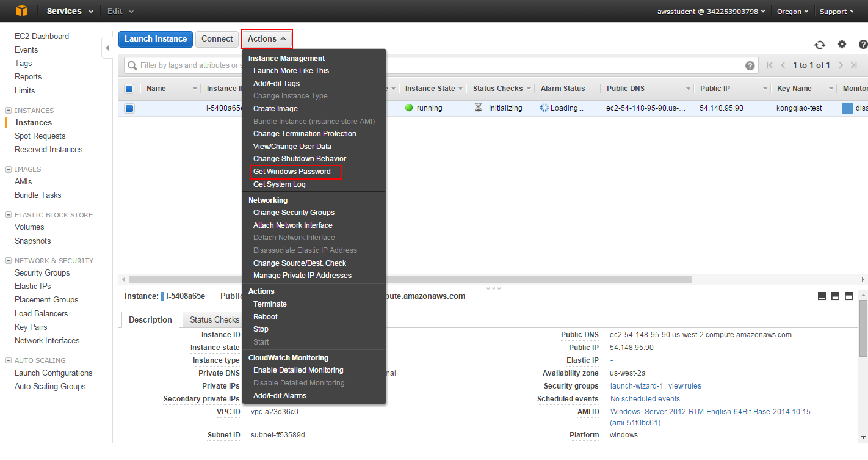Select Get Windows Password from the menu

click(x=292, y=172)
